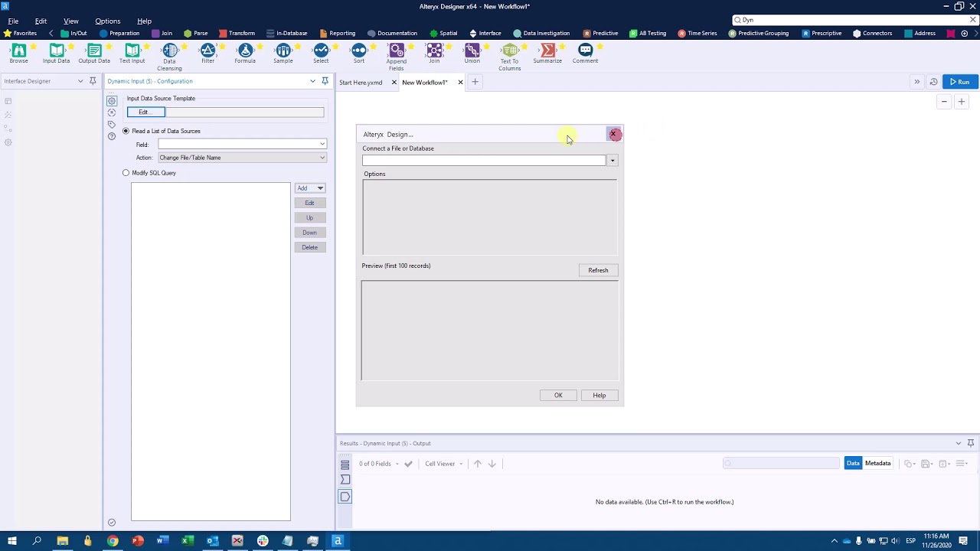This screenshot has width=980, height=551.
Task: Click OK in the Alteryx Designer dialog
Action: (x=558, y=396)
